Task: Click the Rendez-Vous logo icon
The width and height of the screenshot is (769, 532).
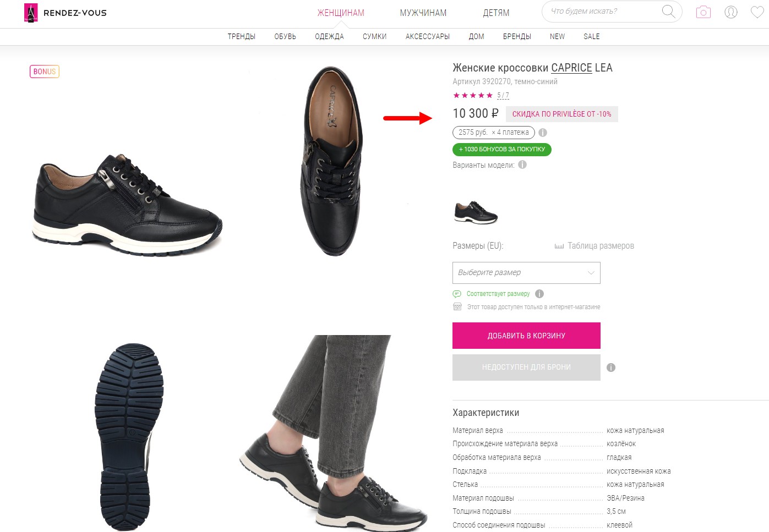Action: (x=31, y=13)
